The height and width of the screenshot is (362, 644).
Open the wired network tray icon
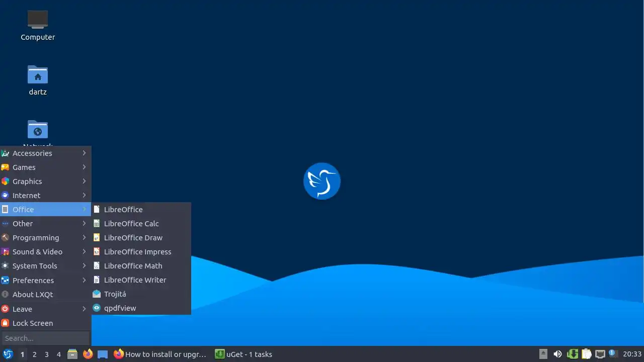click(x=600, y=354)
